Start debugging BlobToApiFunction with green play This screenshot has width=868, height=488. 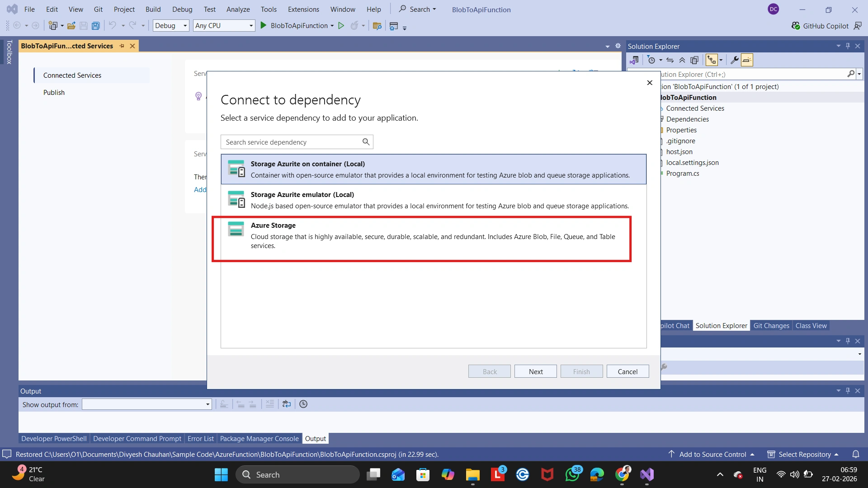tap(264, 26)
